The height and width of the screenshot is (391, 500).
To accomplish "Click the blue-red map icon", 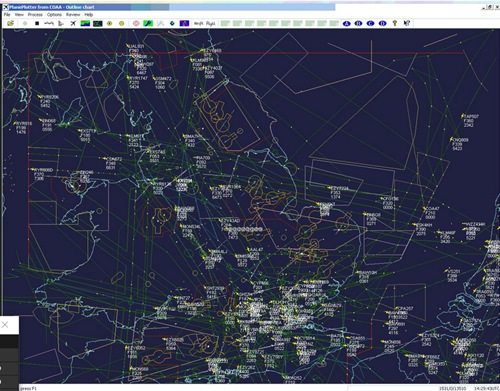I will (x=184, y=23).
